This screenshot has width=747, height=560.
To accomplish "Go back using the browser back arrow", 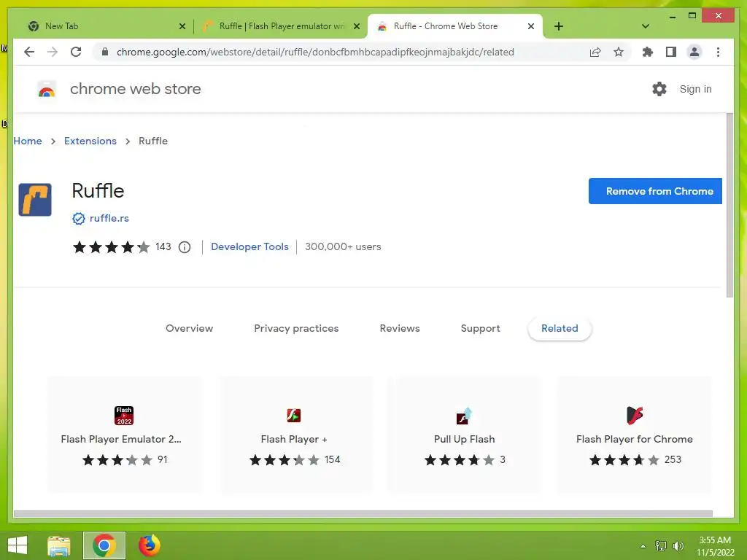I will pyautogui.click(x=29, y=52).
